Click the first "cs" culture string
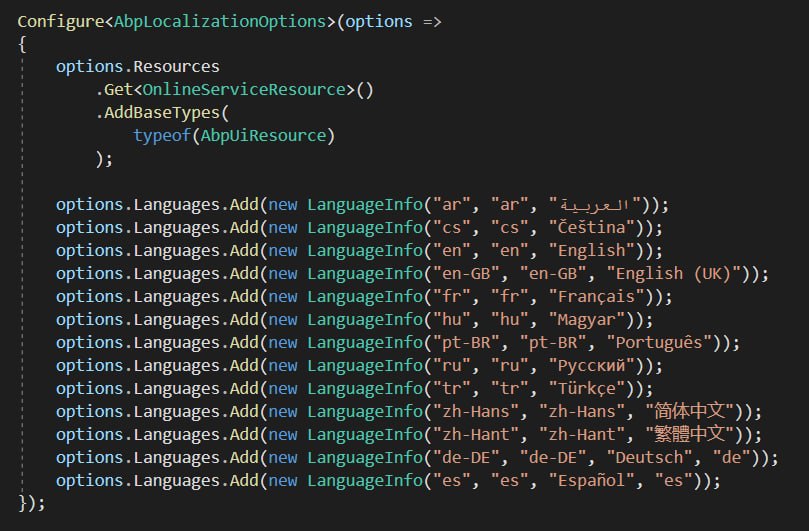This screenshot has height=531, width=809. pyautogui.click(x=452, y=228)
